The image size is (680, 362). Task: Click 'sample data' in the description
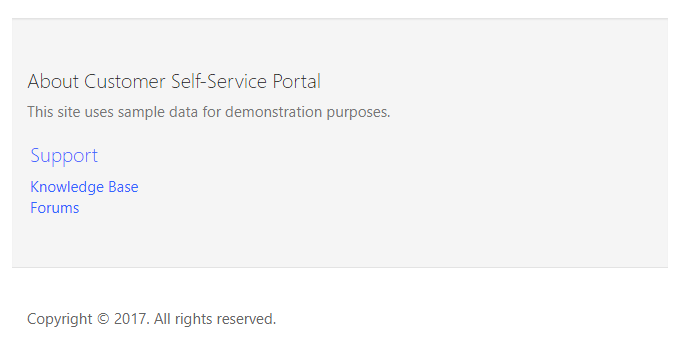[158, 113]
